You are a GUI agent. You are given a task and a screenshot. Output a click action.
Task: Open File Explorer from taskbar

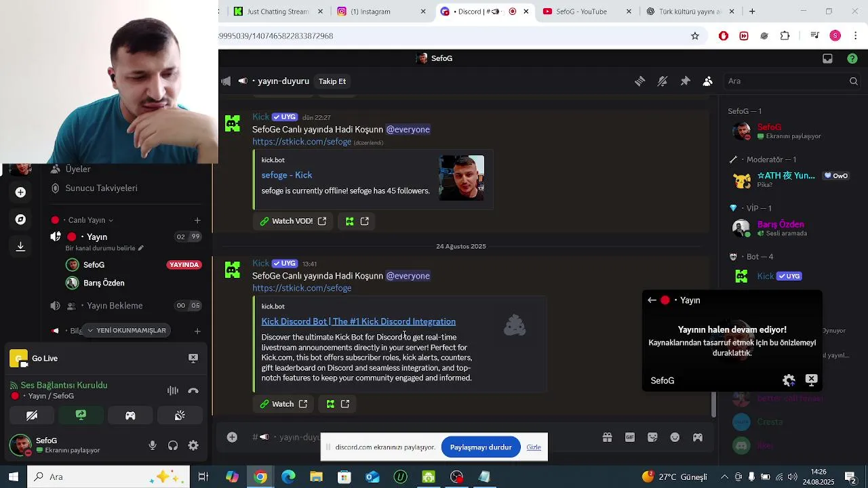tap(316, 477)
